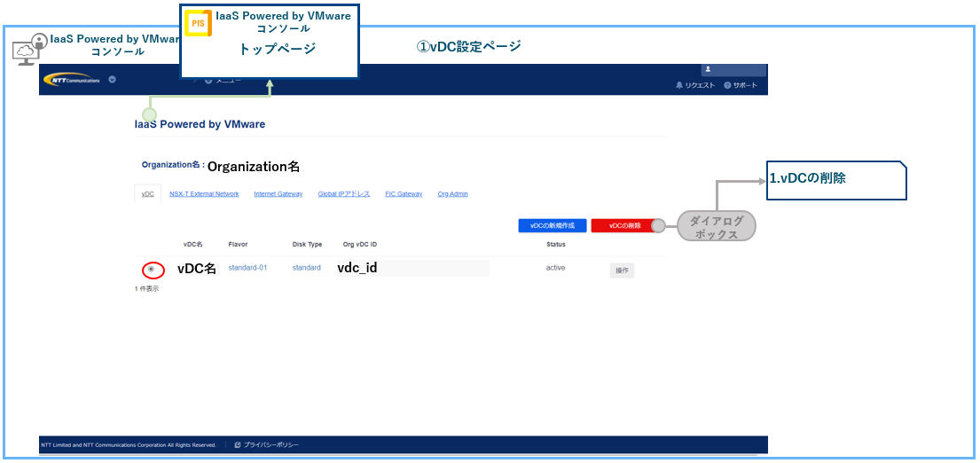Click the Disk Type column header
980x463 pixels.
click(x=308, y=244)
